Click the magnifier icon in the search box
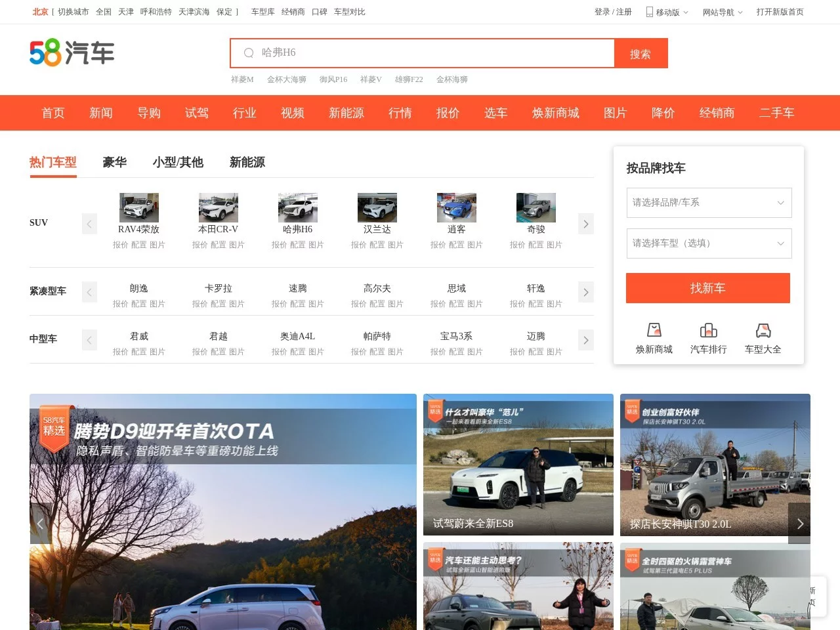The image size is (840, 630). tap(249, 53)
